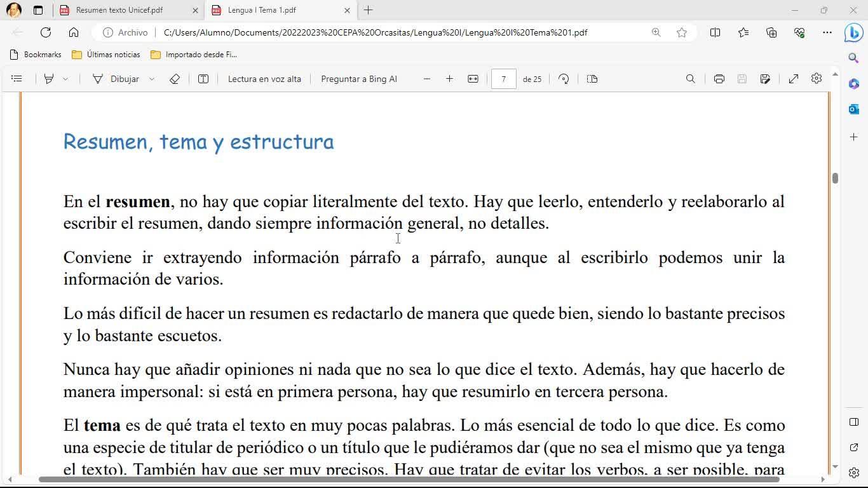868x488 pixels.
Task: Click the horizontal scrollbar at the bottom
Action: (x=409, y=479)
